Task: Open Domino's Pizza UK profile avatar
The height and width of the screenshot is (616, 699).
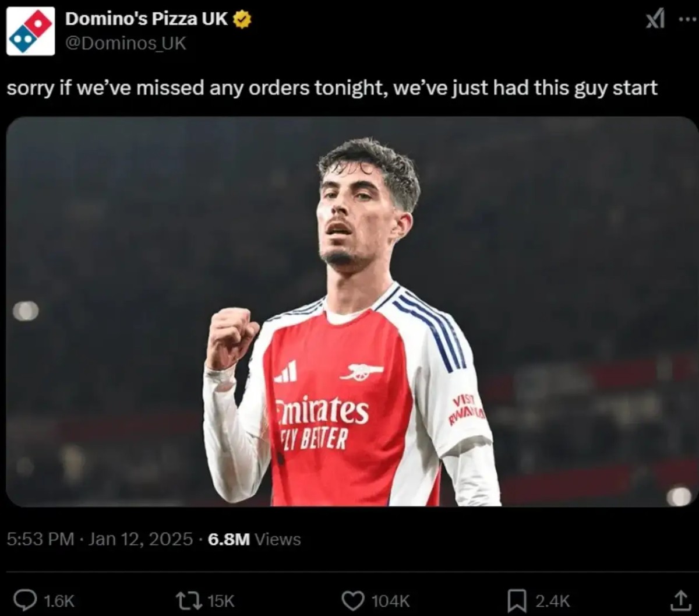Action: (30, 31)
